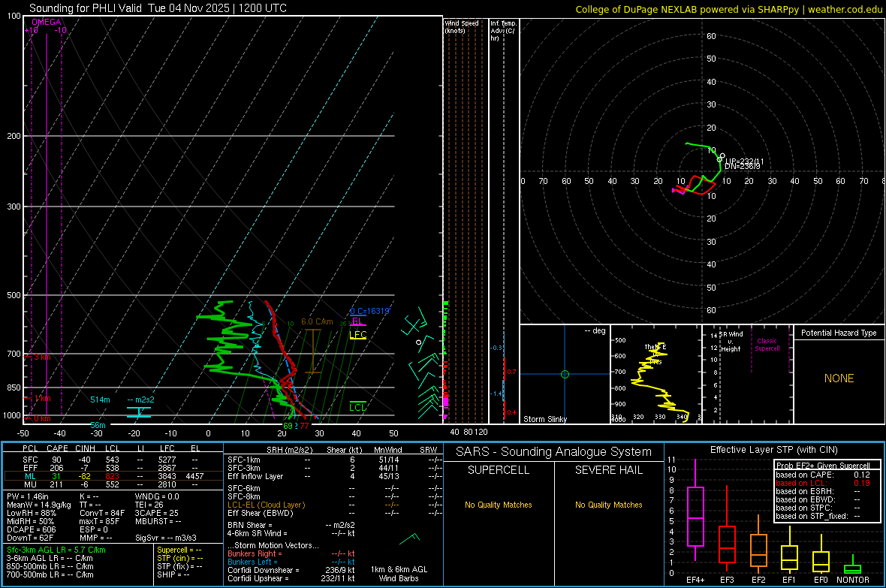Click the 'SR Wind v. Height' label
The width and height of the screenshot is (886, 588).
(x=731, y=342)
